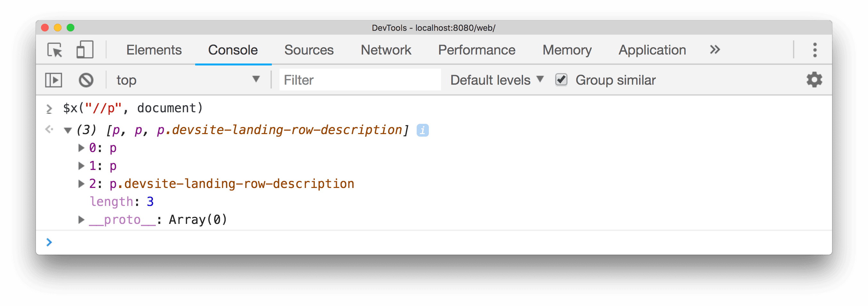Open the Network panel
The width and height of the screenshot is (868, 306).
click(x=386, y=50)
